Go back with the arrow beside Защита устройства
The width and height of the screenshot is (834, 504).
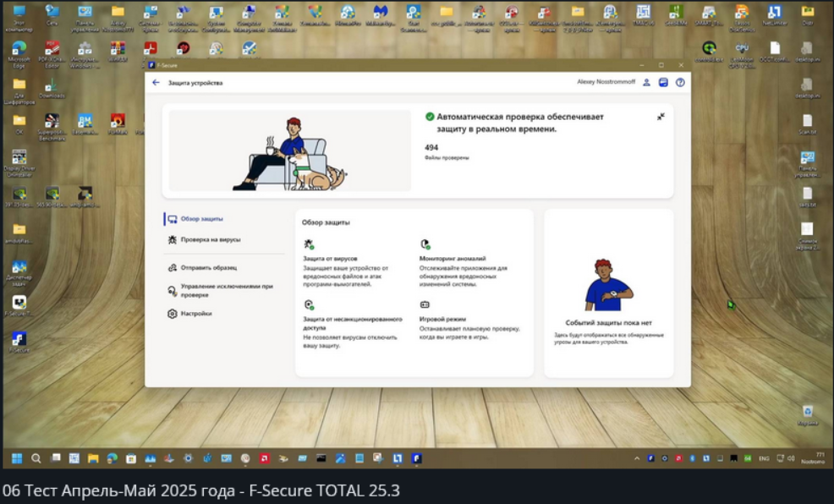tap(156, 82)
